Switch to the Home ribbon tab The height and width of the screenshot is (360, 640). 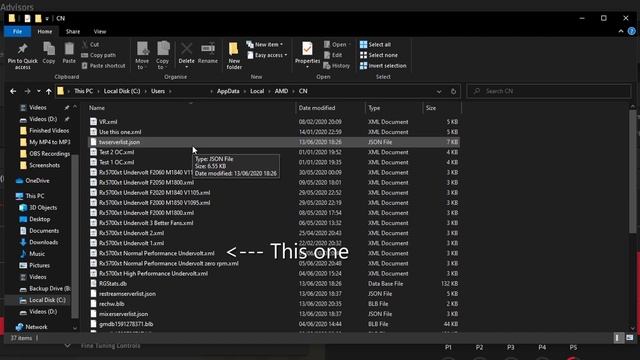(44, 31)
